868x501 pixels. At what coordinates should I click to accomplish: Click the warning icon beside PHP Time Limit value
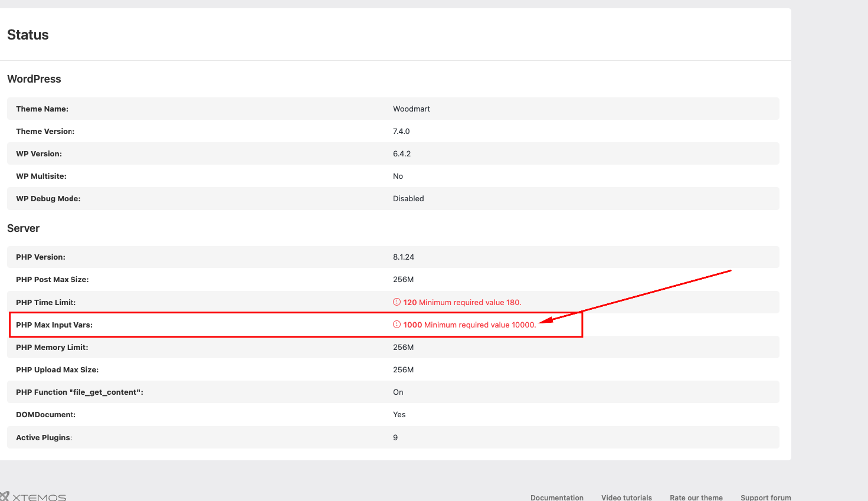397,302
